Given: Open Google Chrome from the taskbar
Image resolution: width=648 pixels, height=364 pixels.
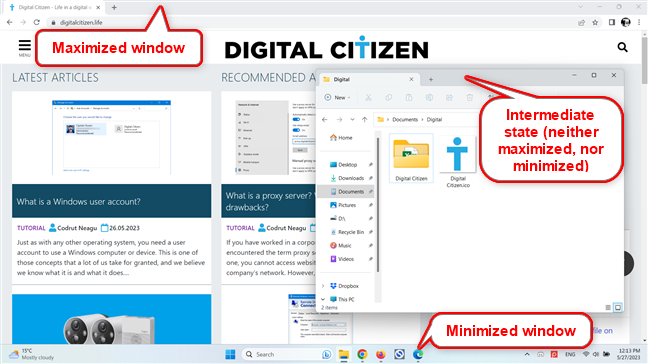Looking at the screenshot, I should (362, 354).
